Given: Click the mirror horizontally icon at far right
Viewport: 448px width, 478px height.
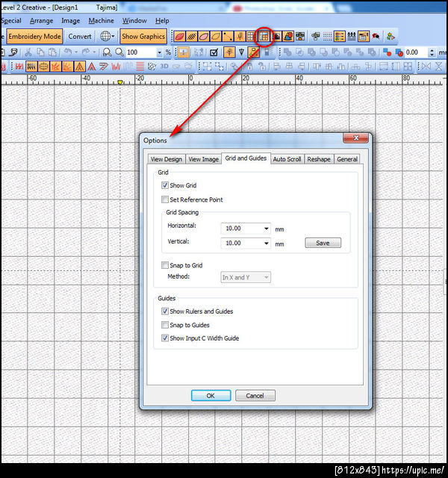Looking at the screenshot, I should 426,66.
